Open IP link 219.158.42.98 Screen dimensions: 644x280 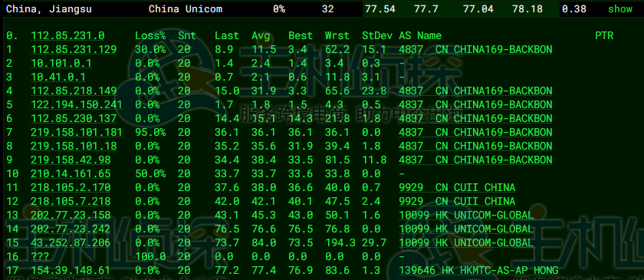[x=71, y=160]
